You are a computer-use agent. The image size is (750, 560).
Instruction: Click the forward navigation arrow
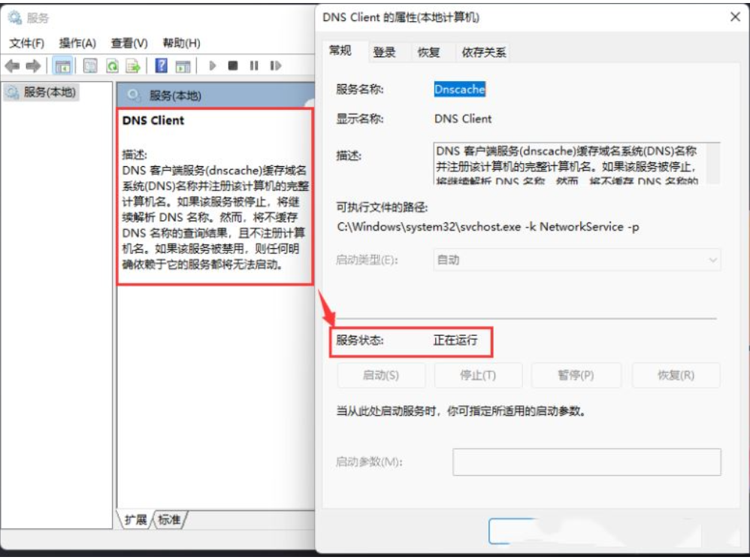[x=32, y=64]
